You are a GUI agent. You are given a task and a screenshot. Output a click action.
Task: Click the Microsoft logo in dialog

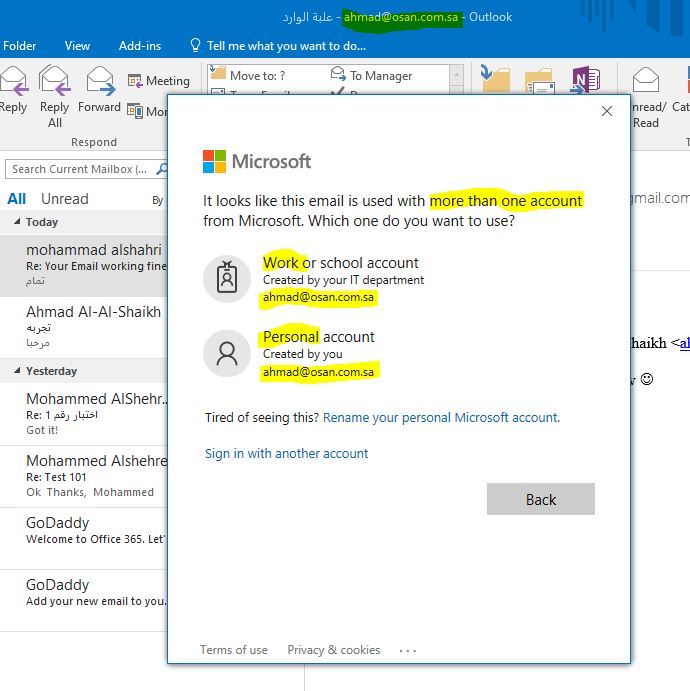[x=257, y=161]
